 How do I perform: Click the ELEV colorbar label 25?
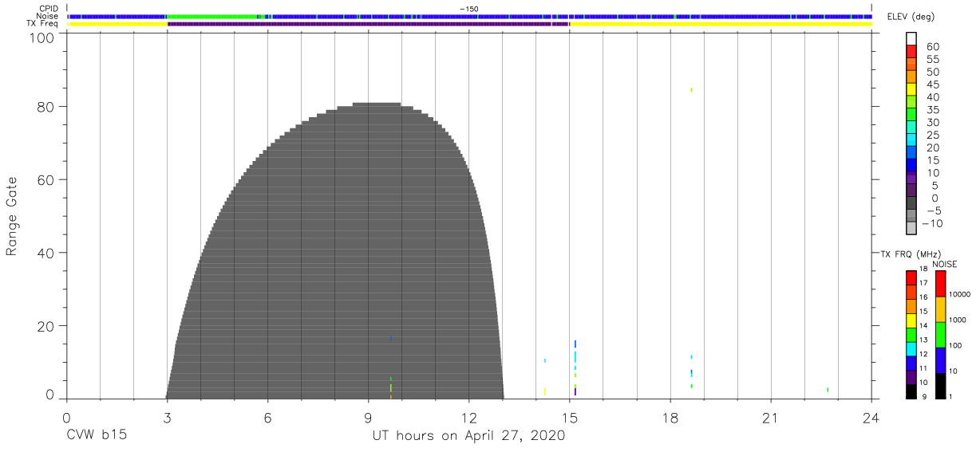933,136
